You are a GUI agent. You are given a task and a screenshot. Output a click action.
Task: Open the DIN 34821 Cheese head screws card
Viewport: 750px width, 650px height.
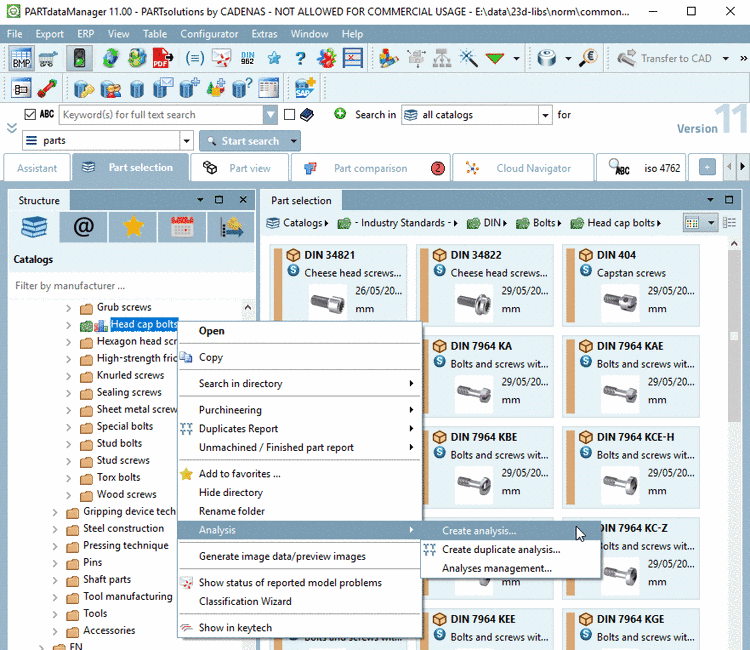339,282
